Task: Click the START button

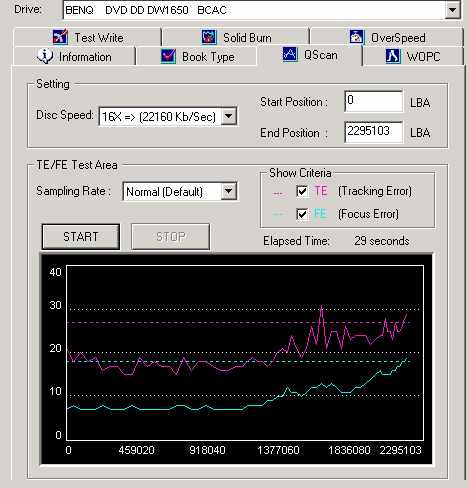Action: pos(81,237)
